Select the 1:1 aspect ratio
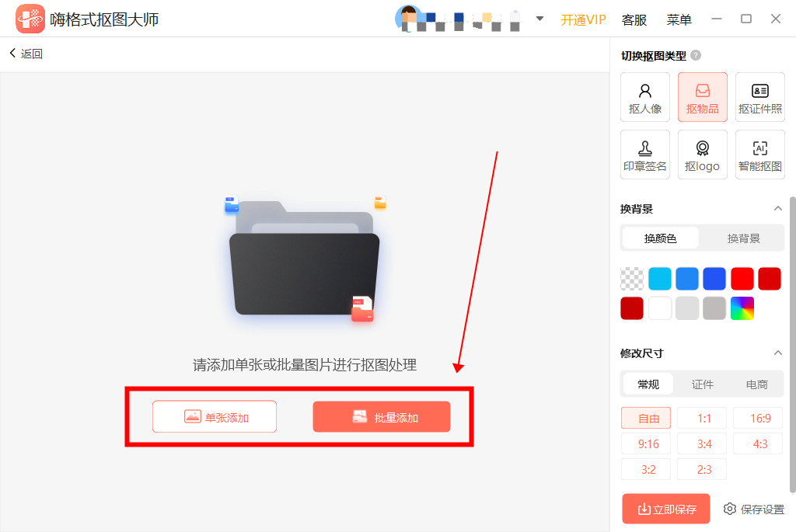 [x=702, y=419]
